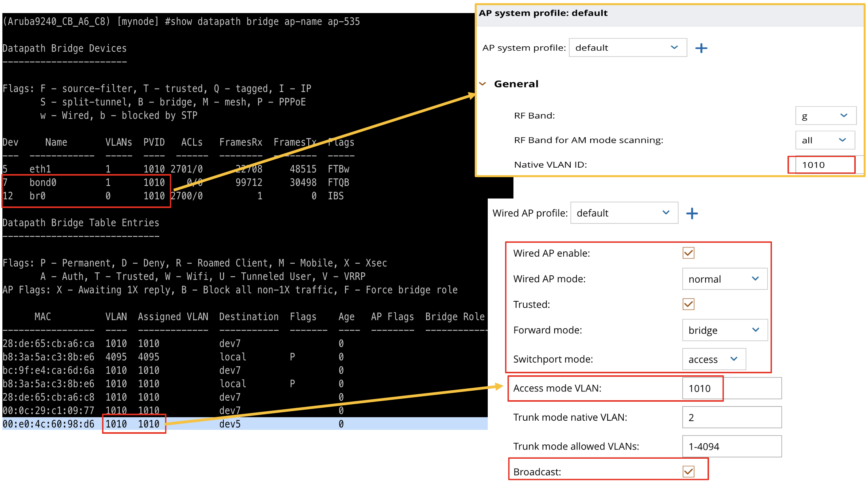Viewport: 868px width, 484px height.
Task: Open RF Band for AM mode scanning dropdown
Action: click(x=825, y=140)
